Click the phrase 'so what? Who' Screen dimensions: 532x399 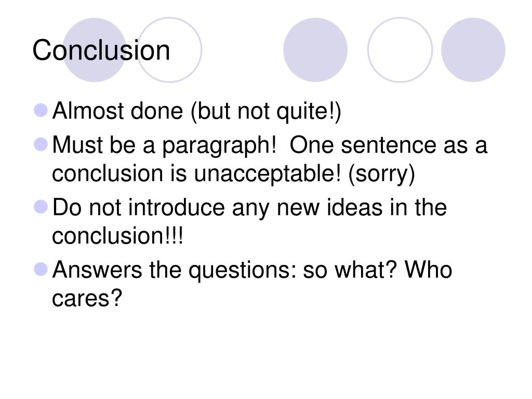pyautogui.click(x=378, y=270)
